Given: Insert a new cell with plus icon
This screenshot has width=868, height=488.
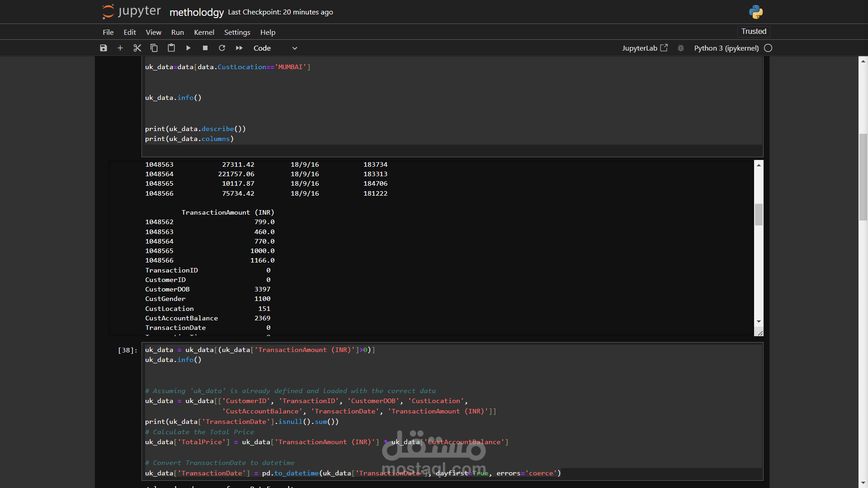Looking at the screenshot, I should coord(120,48).
